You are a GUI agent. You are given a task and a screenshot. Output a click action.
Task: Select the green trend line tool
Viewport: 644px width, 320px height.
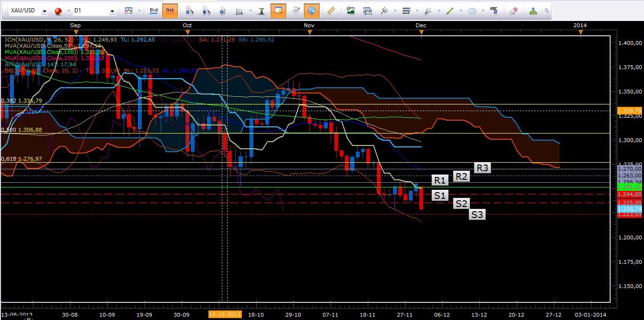pos(450,10)
